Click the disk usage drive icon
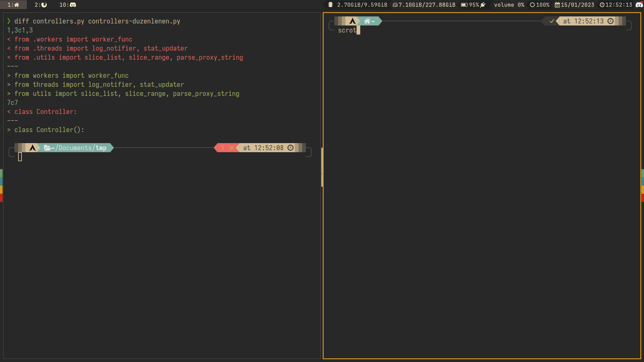The width and height of the screenshot is (644, 362). 395,5
